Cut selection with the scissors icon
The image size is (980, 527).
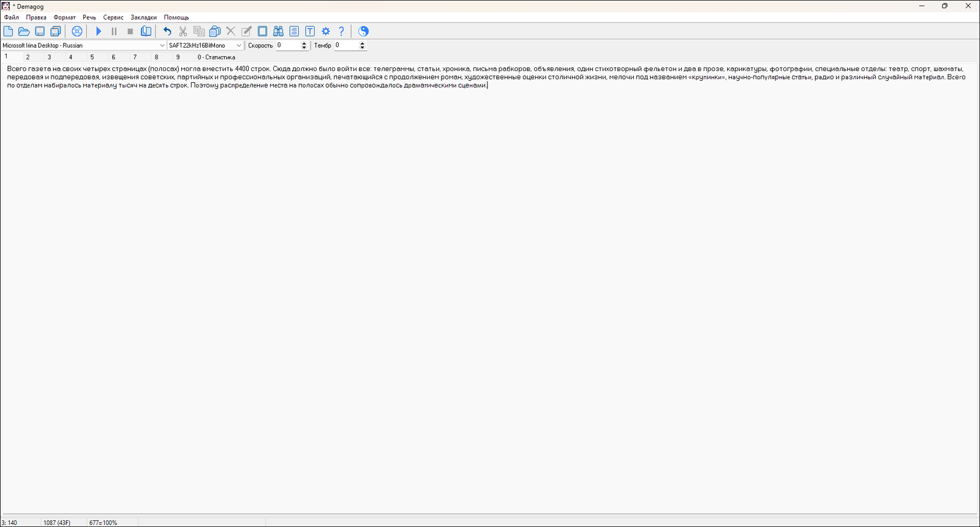click(x=183, y=31)
